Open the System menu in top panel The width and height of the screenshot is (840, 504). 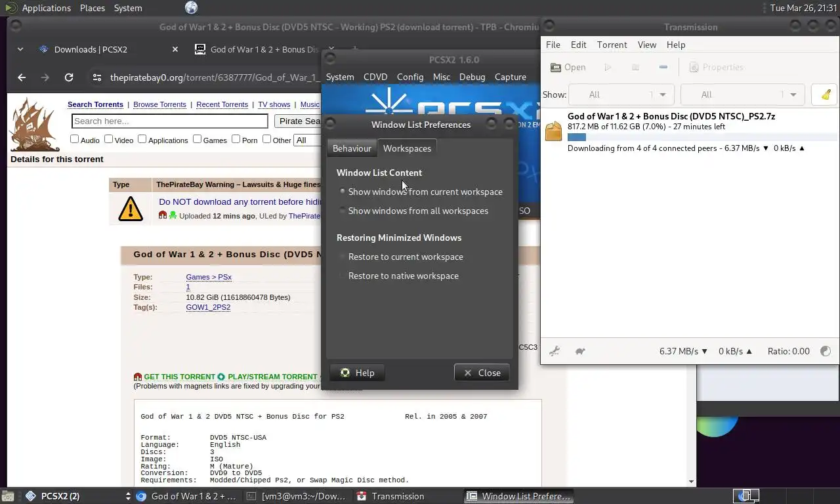(128, 8)
